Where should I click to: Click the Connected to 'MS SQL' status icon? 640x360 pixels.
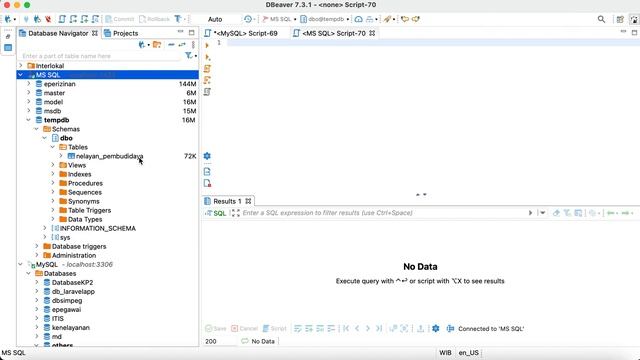(450, 329)
